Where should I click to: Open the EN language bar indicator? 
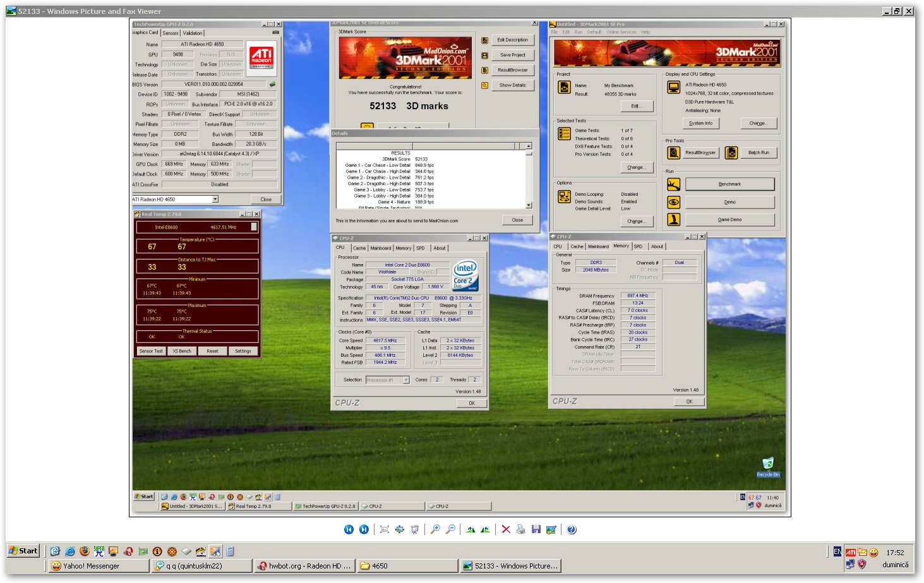pyautogui.click(x=837, y=551)
